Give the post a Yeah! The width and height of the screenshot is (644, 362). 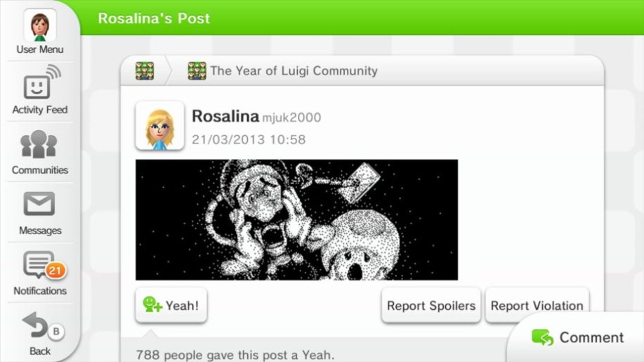pyautogui.click(x=171, y=305)
